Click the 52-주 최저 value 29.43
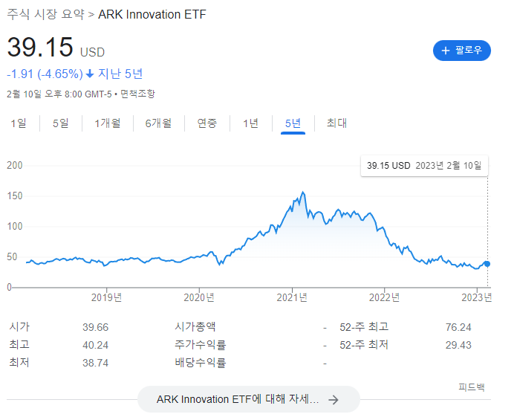 tap(458, 345)
